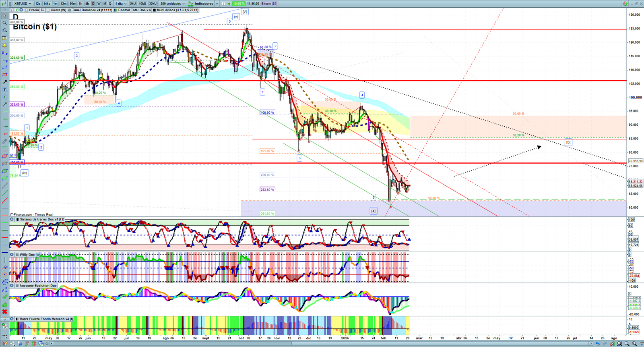644x347 pixels.
Task: Select the plain yellow alarm bell tool
Action: pos(4,45)
